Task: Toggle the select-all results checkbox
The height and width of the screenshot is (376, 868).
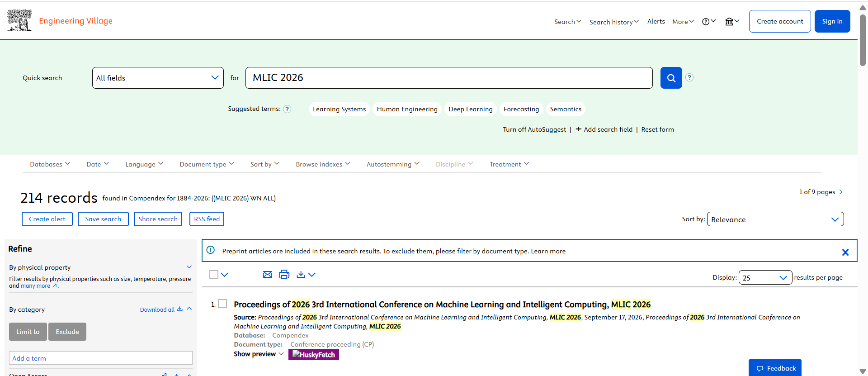Action: coord(214,275)
